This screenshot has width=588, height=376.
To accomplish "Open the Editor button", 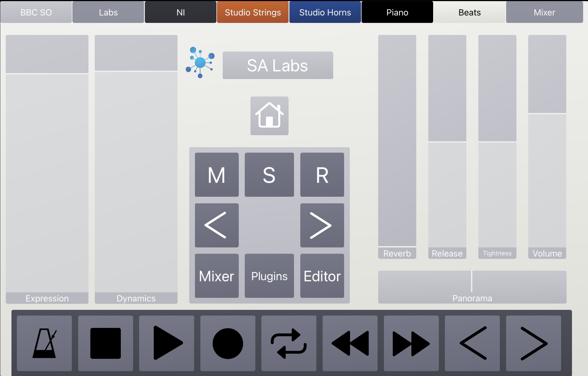I will (x=322, y=276).
